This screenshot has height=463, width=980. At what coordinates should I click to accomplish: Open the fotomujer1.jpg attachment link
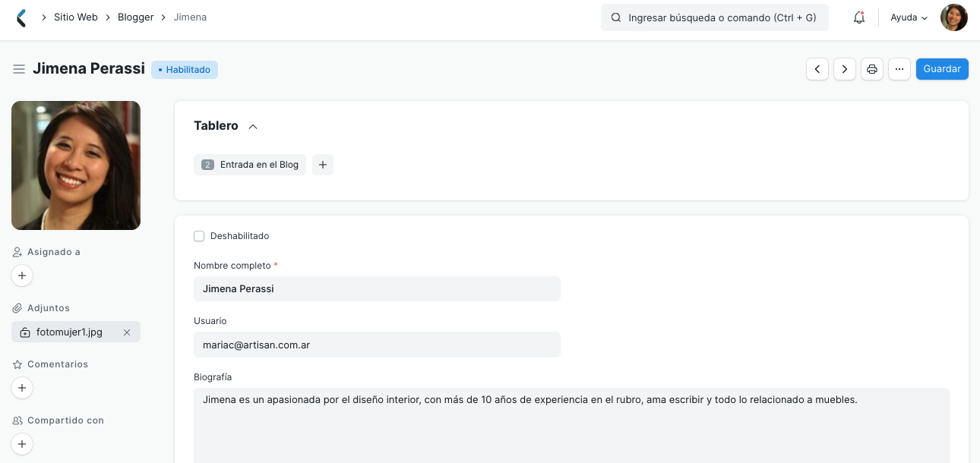pos(69,332)
